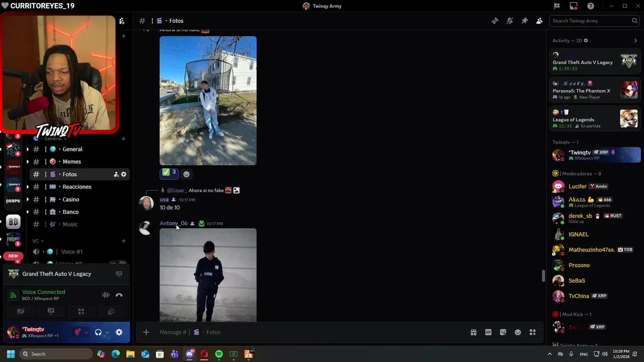644x362 pixels.
Task: Open Activities launcher in voice panel
Action: (x=81, y=312)
